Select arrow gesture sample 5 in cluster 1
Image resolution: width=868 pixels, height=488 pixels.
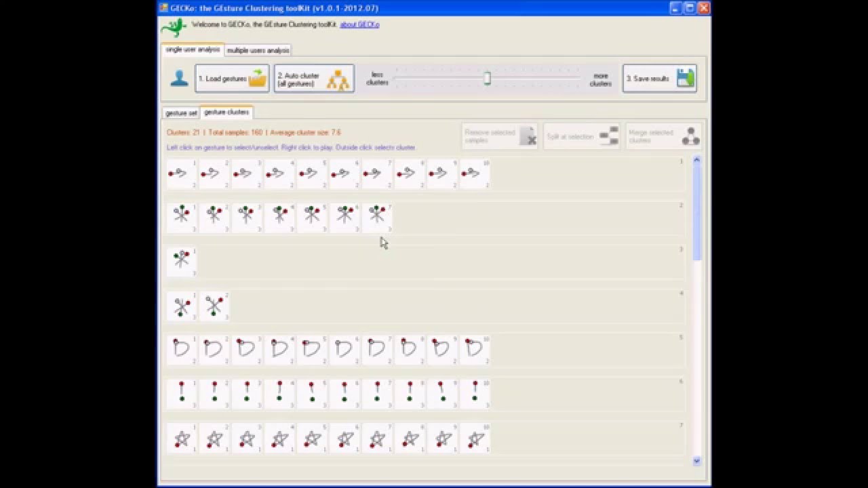click(311, 174)
